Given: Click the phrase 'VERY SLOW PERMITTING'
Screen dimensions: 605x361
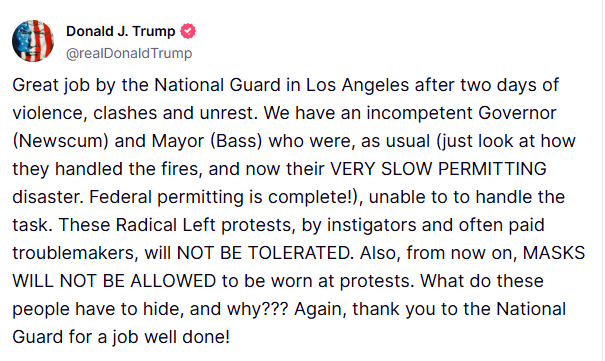Looking at the screenshot, I should tap(438, 169).
